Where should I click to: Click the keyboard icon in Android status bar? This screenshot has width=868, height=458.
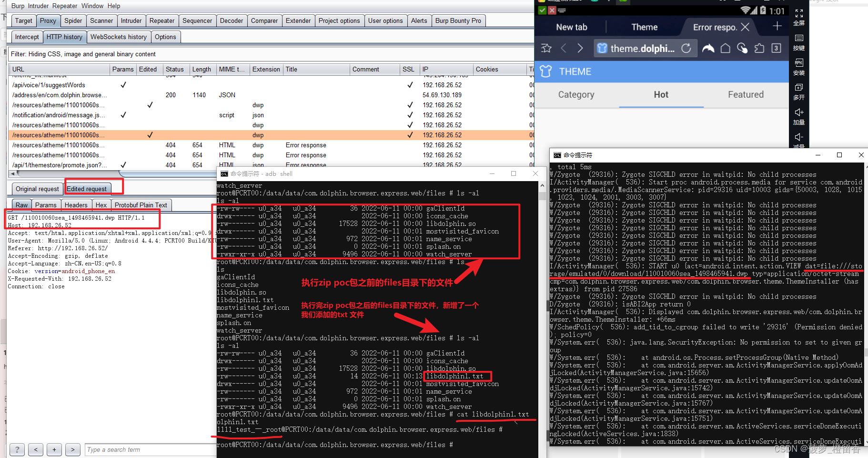[562, 10]
